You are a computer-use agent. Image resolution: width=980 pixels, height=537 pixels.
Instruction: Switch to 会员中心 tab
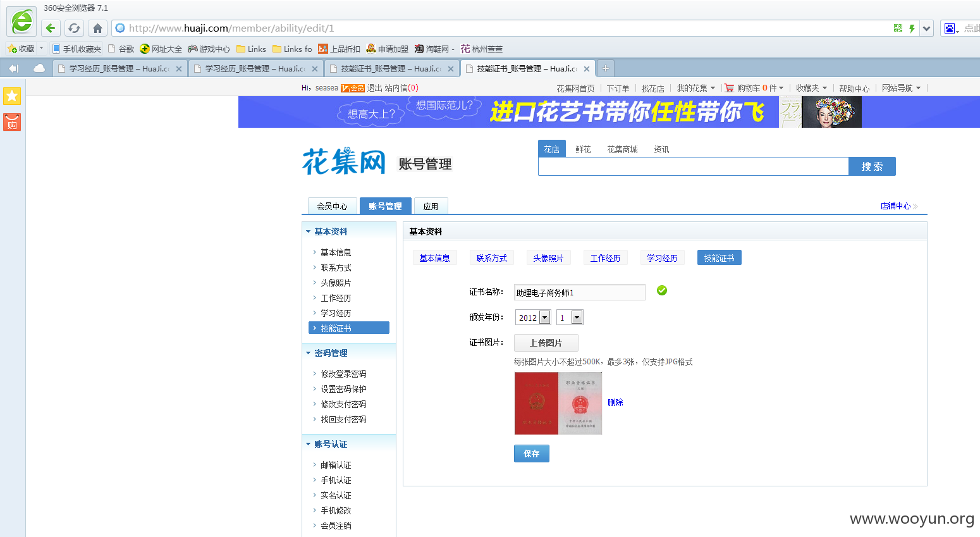[332, 206]
